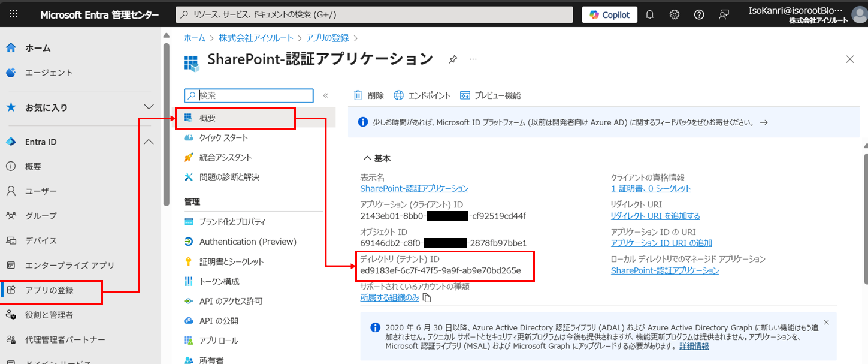Click the クイック スタート cloud icon

pos(189,138)
